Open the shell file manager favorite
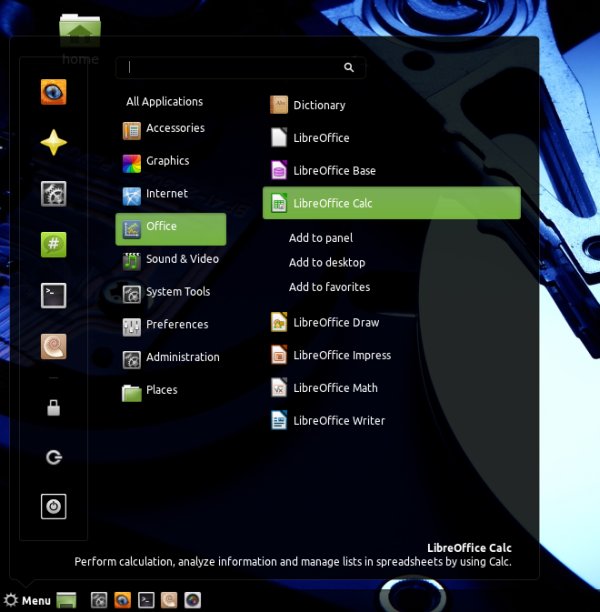The height and width of the screenshot is (612, 600). [x=53, y=346]
